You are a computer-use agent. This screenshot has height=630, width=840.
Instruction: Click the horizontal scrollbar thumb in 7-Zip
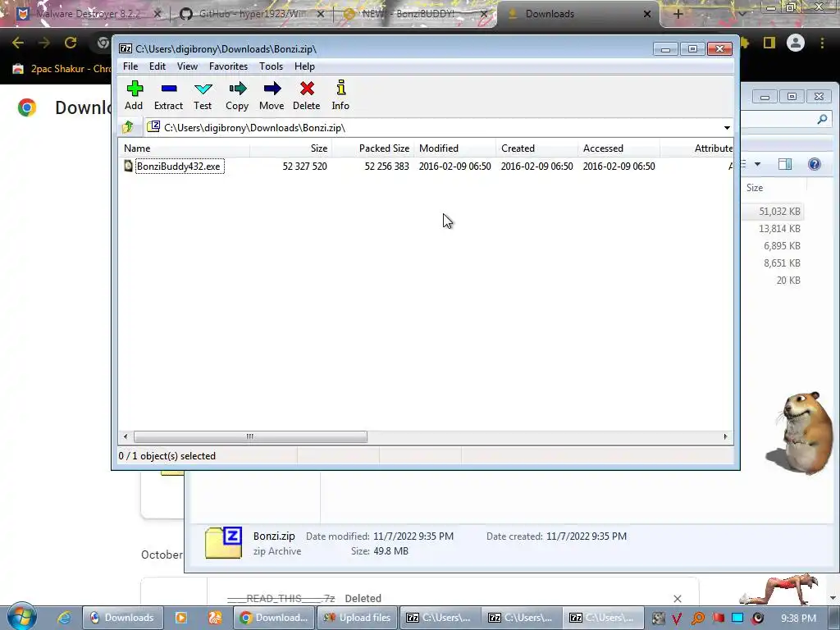point(250,436)
